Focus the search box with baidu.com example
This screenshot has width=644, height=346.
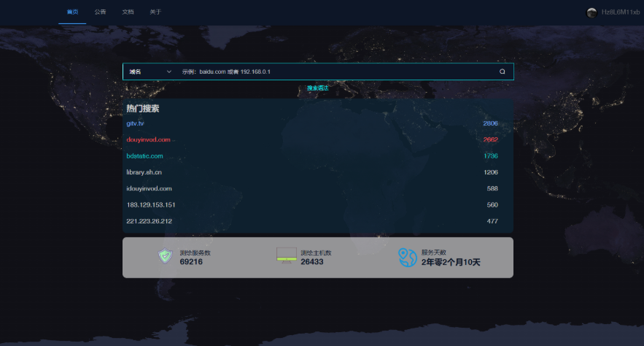(x=335, y=72)
